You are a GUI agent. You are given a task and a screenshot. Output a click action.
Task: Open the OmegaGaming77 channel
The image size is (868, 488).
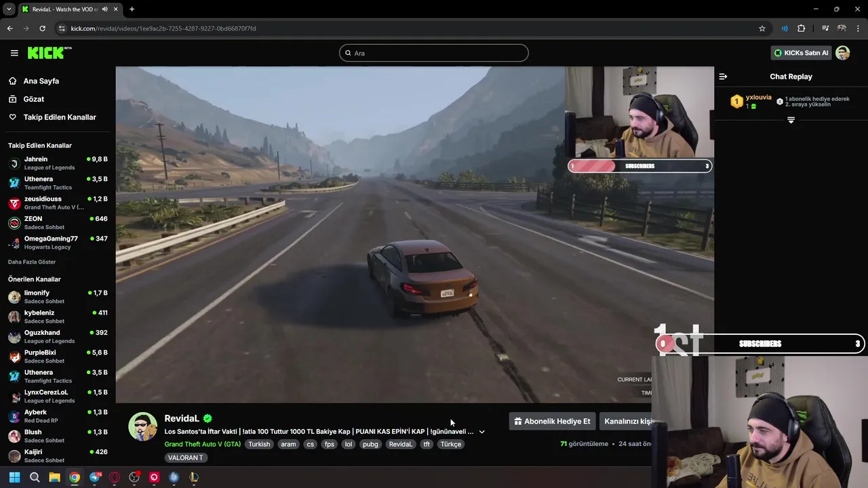[x=58, y=243]
